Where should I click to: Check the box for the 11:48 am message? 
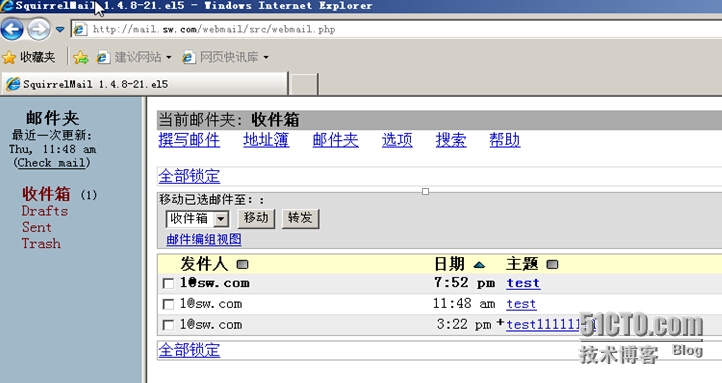(169, 304)
